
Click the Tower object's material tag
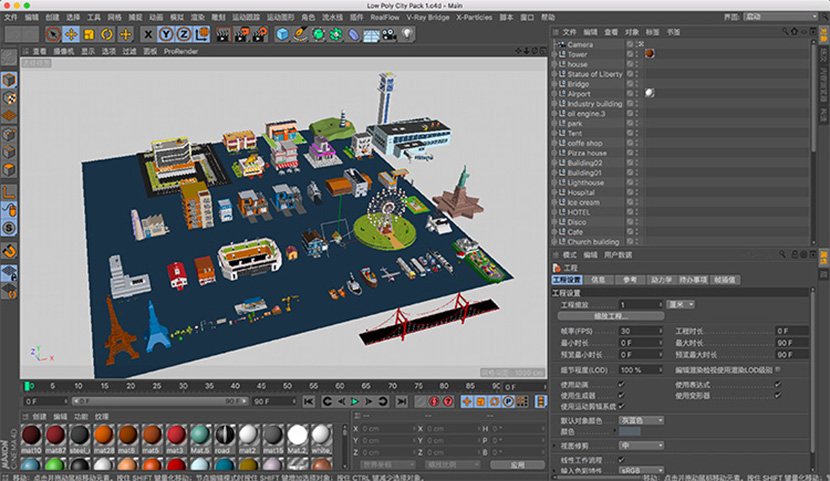coord(649,53)
